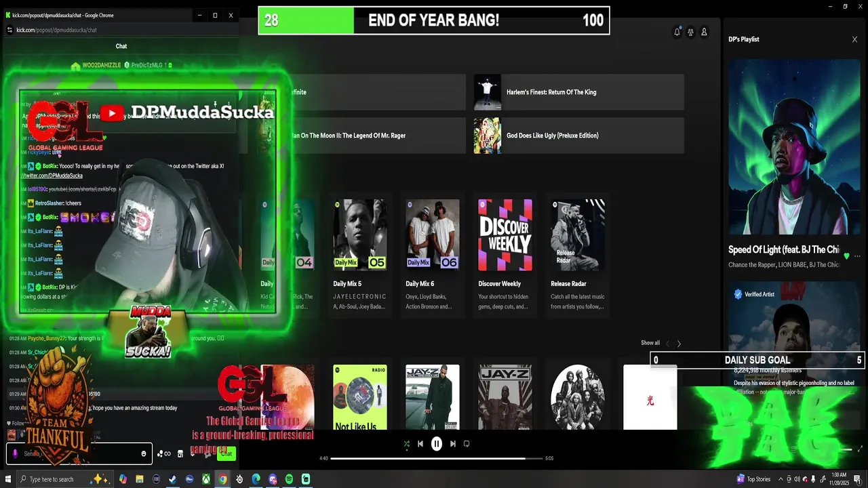Open more options next to Speed Of Light
Viewport: 868px width, 488px height.
coord(858,256)
